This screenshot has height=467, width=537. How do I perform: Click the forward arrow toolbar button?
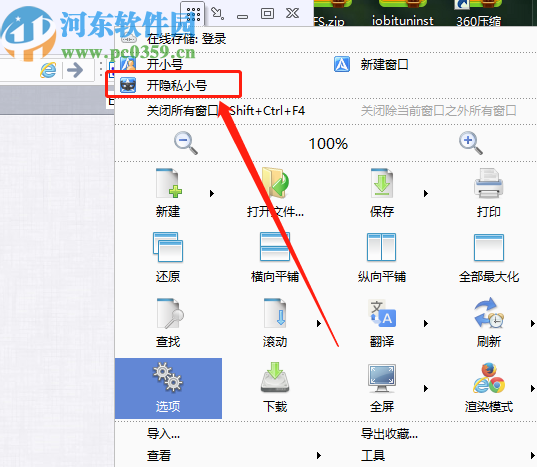click(x=75, y=70)
